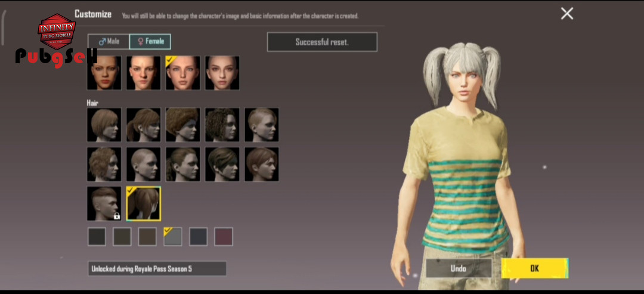Choose the dark olive brown hair color swatch

click(x=122, y=237)
